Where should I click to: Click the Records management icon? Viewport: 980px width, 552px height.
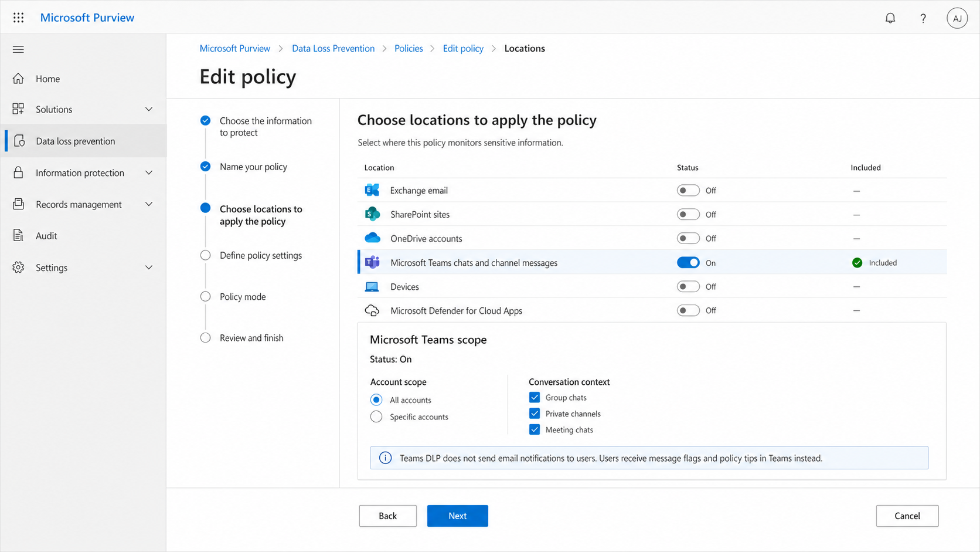(18, 204)
